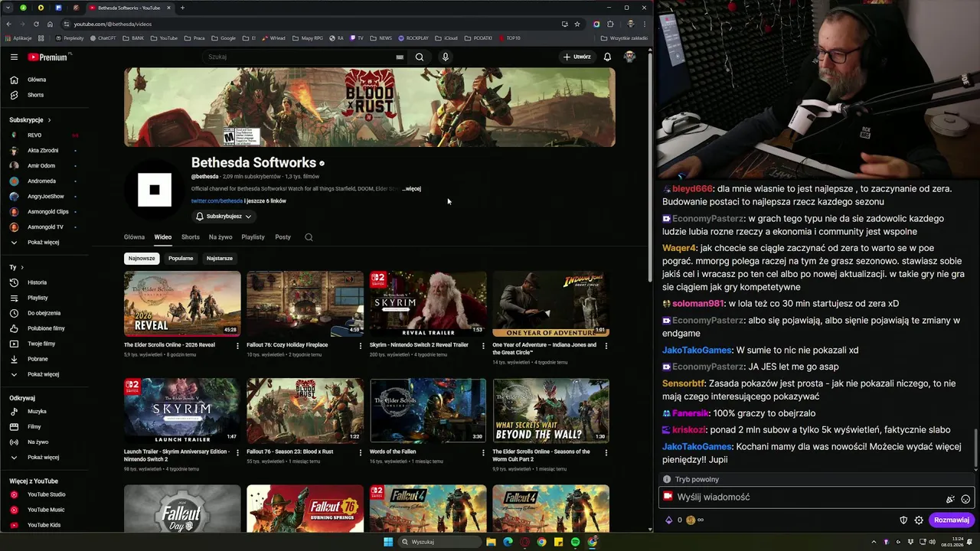Open the Ty section chevron
Image resolution: width=980 pixels, height=551 pixels.
pyautogui.click(x=22, y=267)
